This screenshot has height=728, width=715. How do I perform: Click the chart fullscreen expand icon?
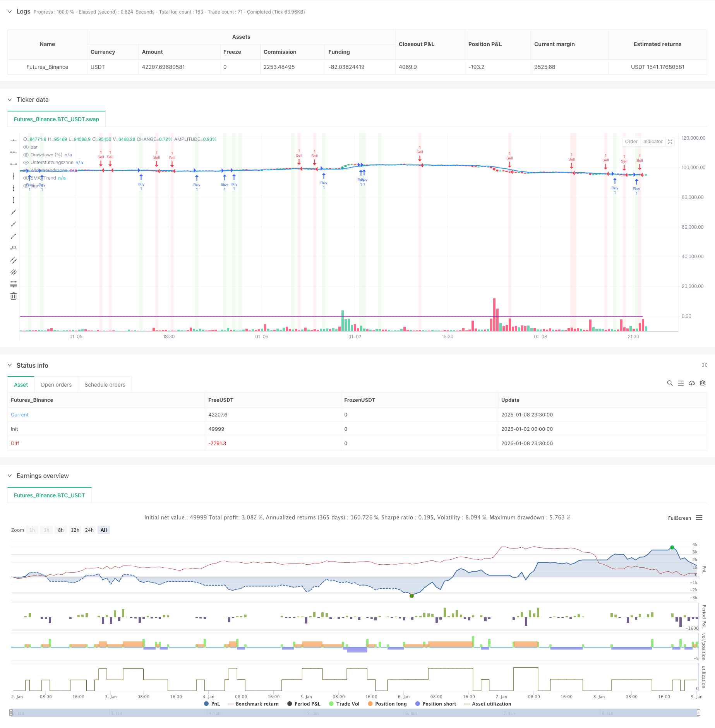pos(670,142)
